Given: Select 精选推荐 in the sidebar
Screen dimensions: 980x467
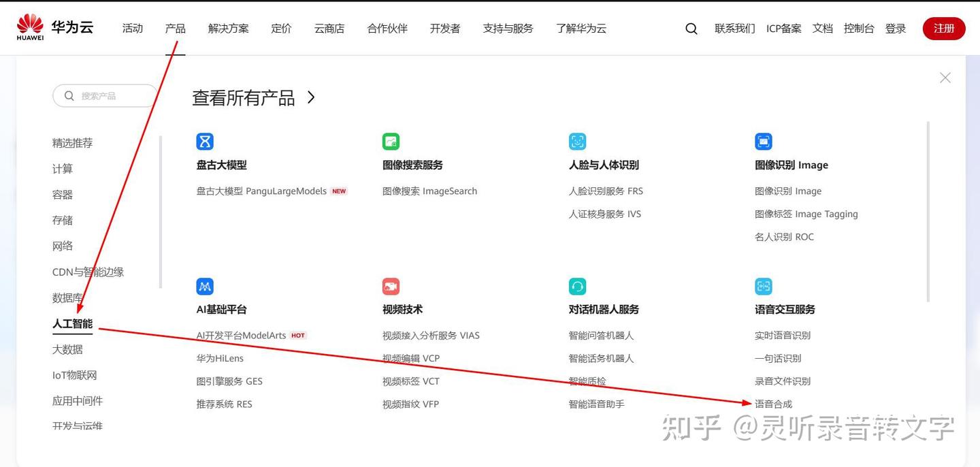Looking at the screenshot, I should 73,143.
